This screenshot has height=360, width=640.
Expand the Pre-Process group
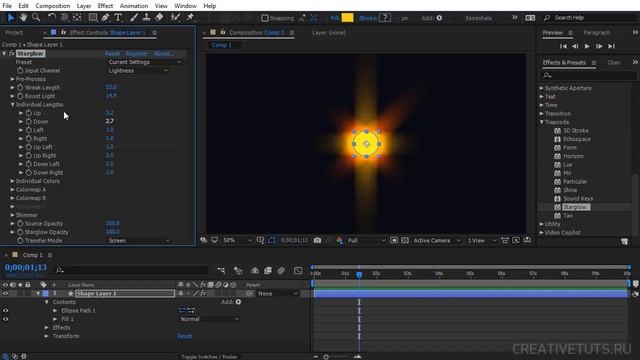point(13,79)
